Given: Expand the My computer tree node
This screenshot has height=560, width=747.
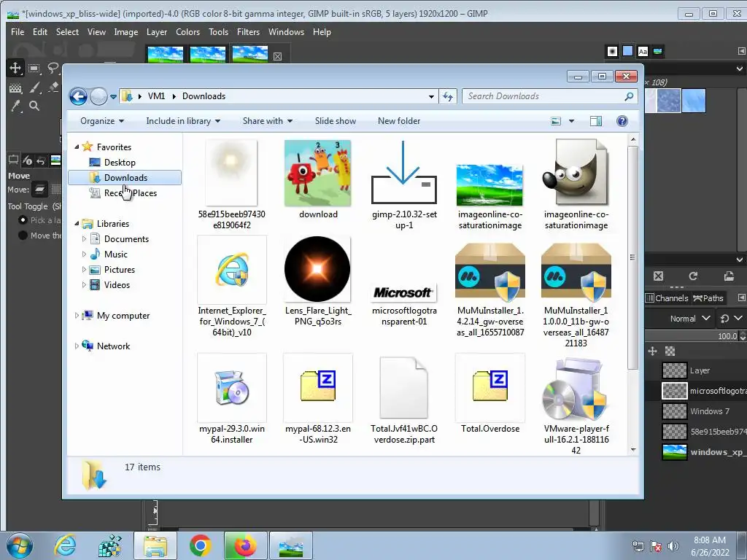Looking at the screenshot, I should point(77,315).
